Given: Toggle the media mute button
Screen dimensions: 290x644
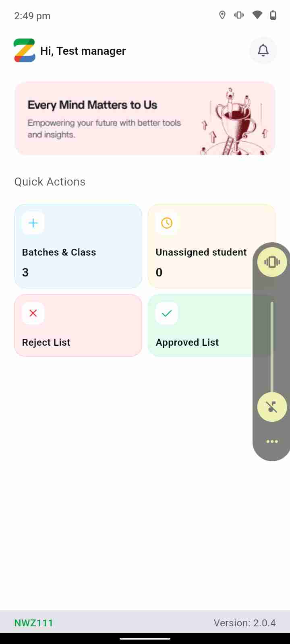Looking at the screenshot, I should tap(272, 407).
